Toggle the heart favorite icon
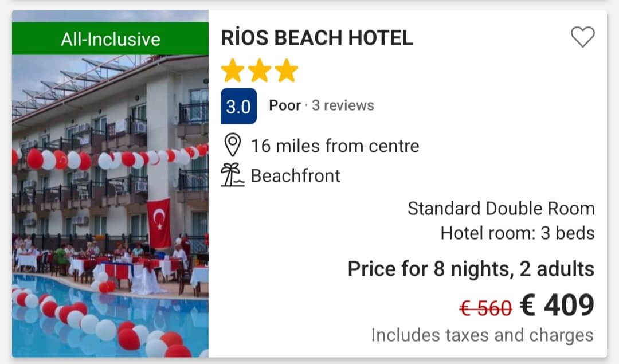The image size is (619, 364). coord(582,38)
